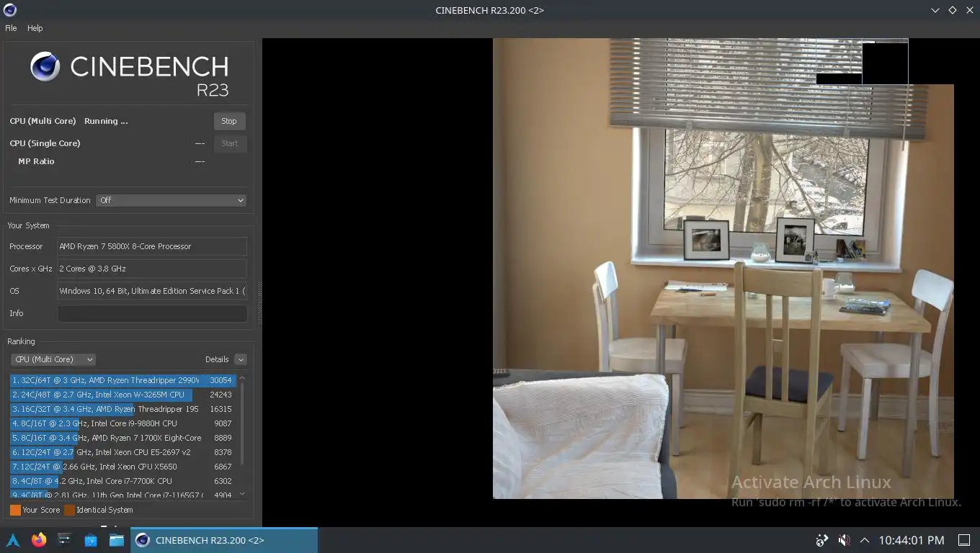Click the MP Ratio label
This screenshot has height=553, width=980.
coord(36,161)
